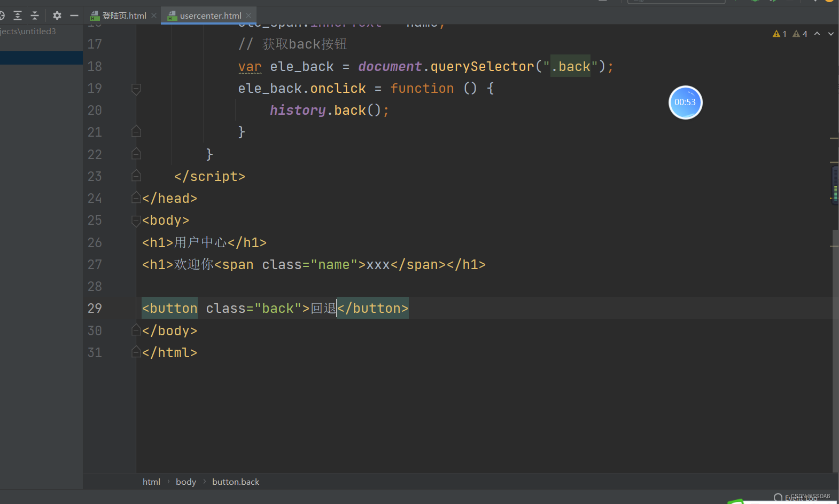Screen dimensions: 839x504
Task: Click the 'function' keyword on line 19
Action: (x=422, y=88)
